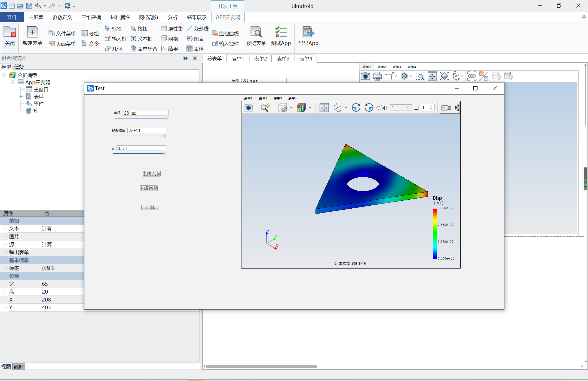Click the refresh icon in quick access toolbar
The width and height of the screenshot is (588, 381).
coord(68,6)
